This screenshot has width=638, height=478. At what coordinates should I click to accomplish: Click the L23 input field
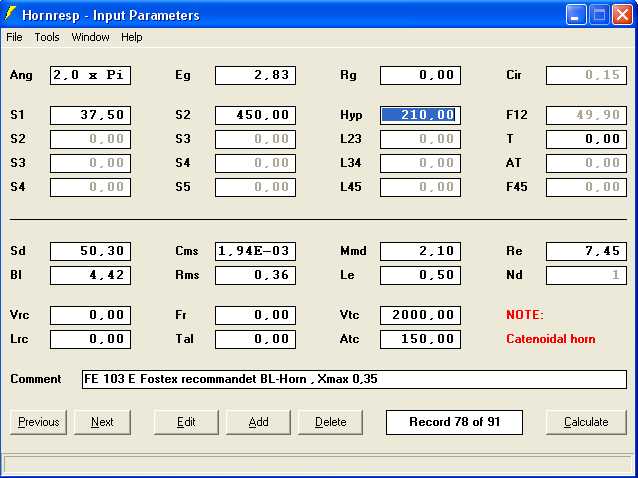420,139
